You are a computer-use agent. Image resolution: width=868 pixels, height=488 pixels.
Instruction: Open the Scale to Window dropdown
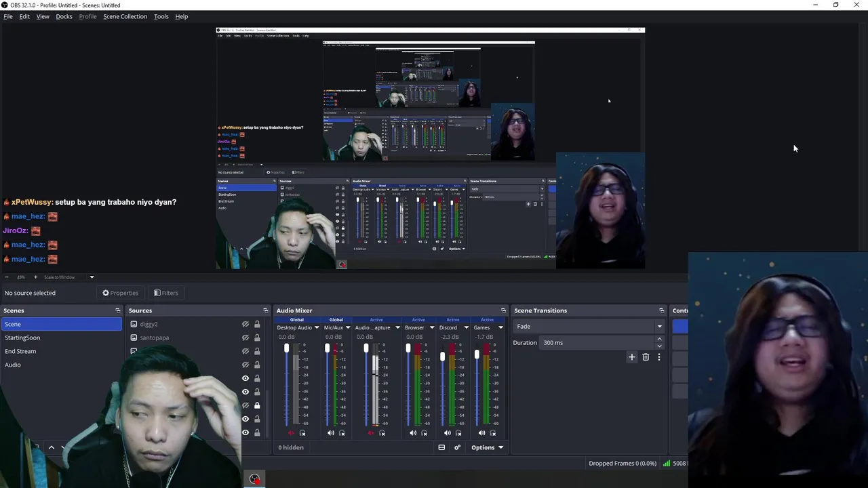(69, 277)
